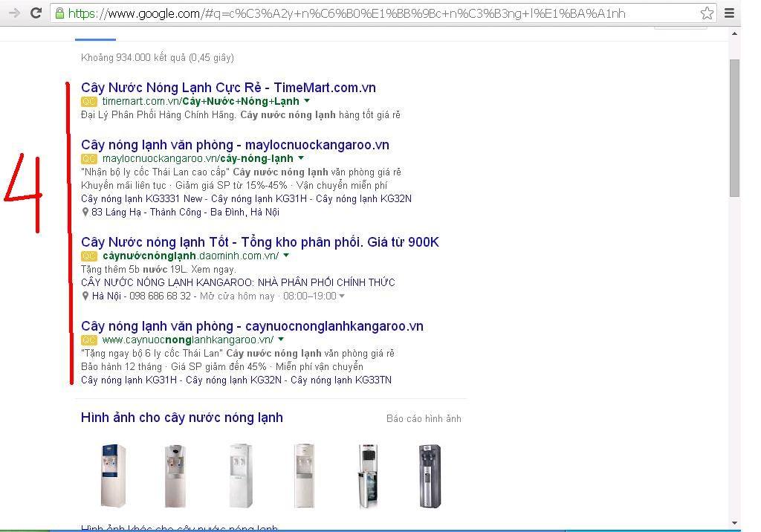
Task: Reload the page with the refresh icon
Action: tap(36, 13)
